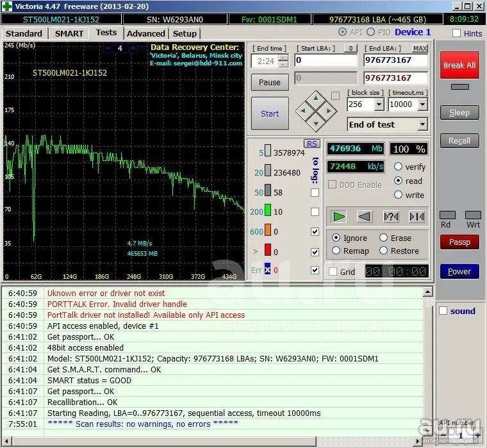The width and height of the screenshot is (487, 448).
Task: Click the Err blue X block icon
Action: coord(267,269)
